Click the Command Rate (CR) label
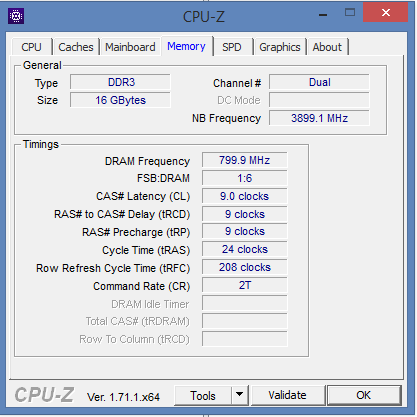 pos(142,286)
